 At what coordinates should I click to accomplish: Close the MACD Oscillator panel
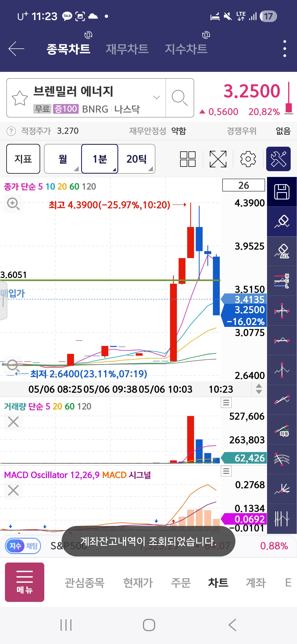[x=13, y=490]
